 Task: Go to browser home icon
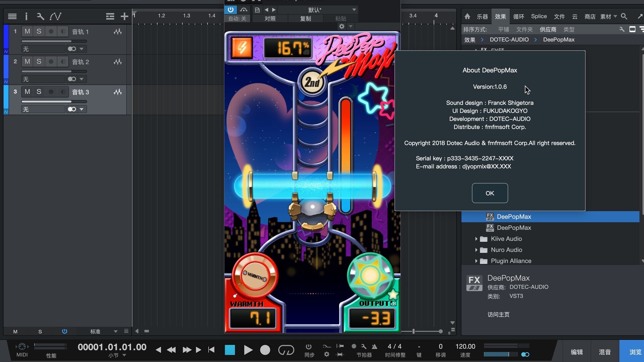(x=467, y=16)
